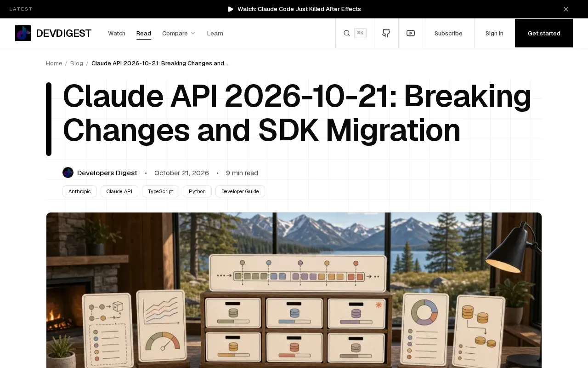Click the article title heading
The image size is (588, 368).
pos(297,113)
